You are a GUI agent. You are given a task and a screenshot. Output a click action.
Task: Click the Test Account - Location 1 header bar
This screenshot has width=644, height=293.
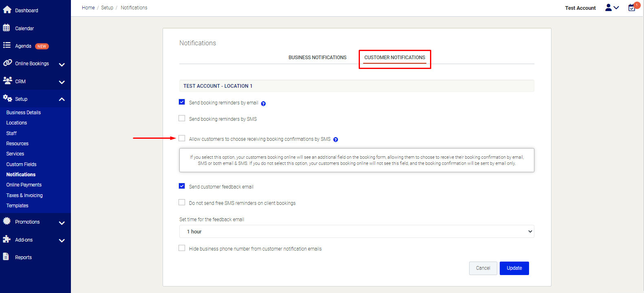coord(357,86)
